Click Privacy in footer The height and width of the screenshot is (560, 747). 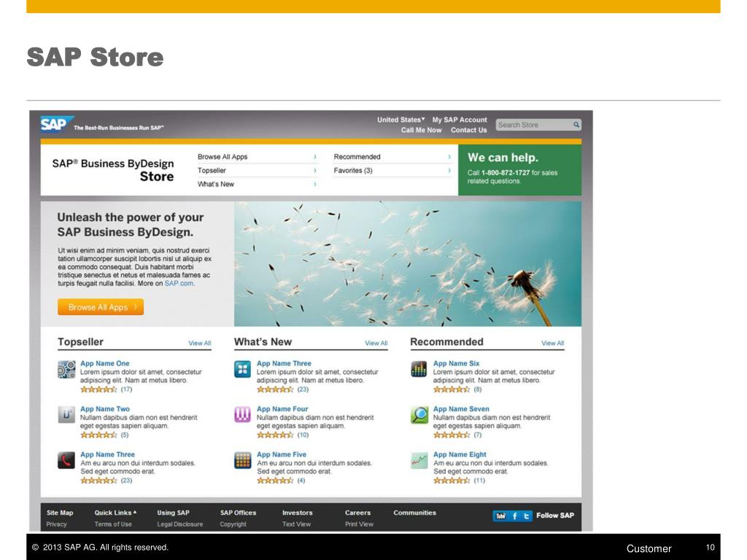tap(57, 524)
